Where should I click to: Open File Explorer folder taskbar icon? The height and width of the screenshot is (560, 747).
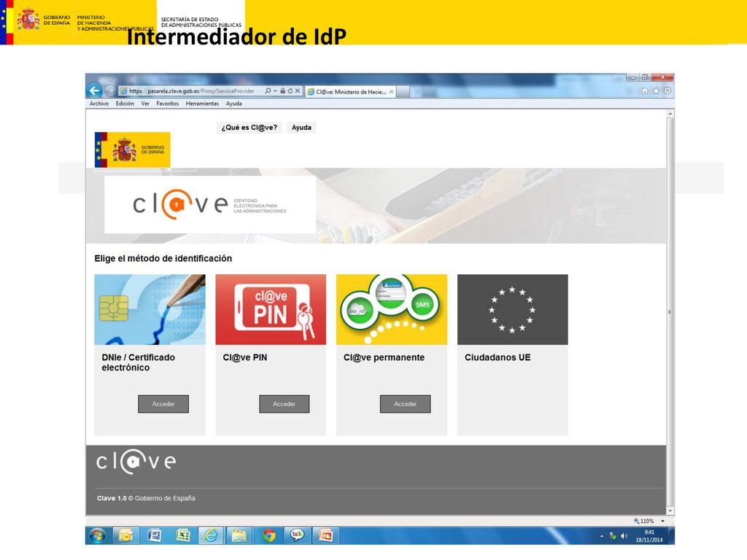pyautogui.click(x=239, y=536)
